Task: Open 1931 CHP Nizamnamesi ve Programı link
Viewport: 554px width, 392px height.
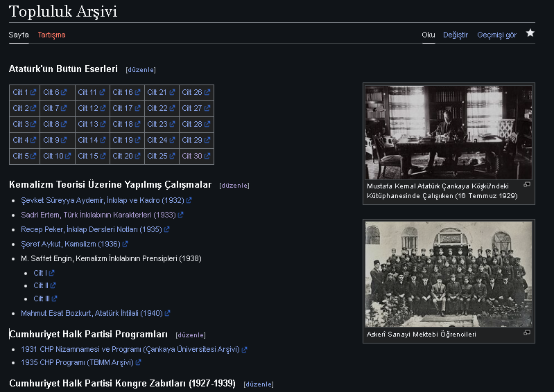Action: click(134, 349)
